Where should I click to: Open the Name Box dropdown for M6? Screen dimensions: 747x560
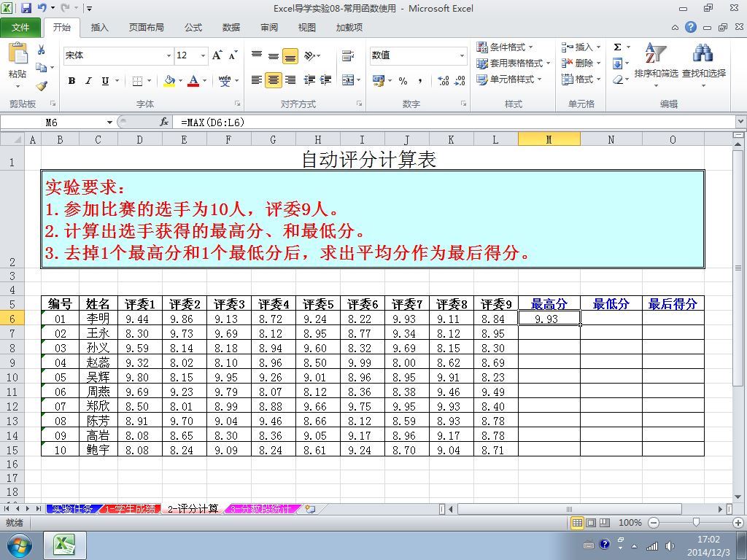(x=109, y=122)
